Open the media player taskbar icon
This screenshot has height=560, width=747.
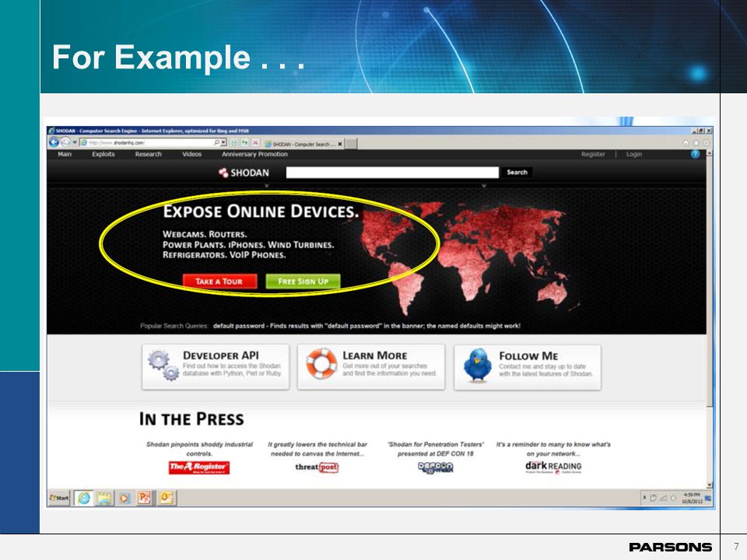click(x=124, y=498)
